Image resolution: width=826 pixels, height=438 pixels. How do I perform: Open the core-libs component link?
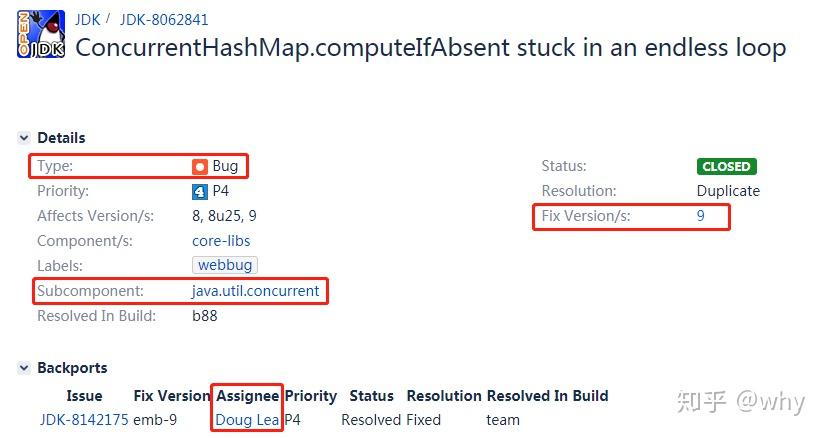[221, 241]
